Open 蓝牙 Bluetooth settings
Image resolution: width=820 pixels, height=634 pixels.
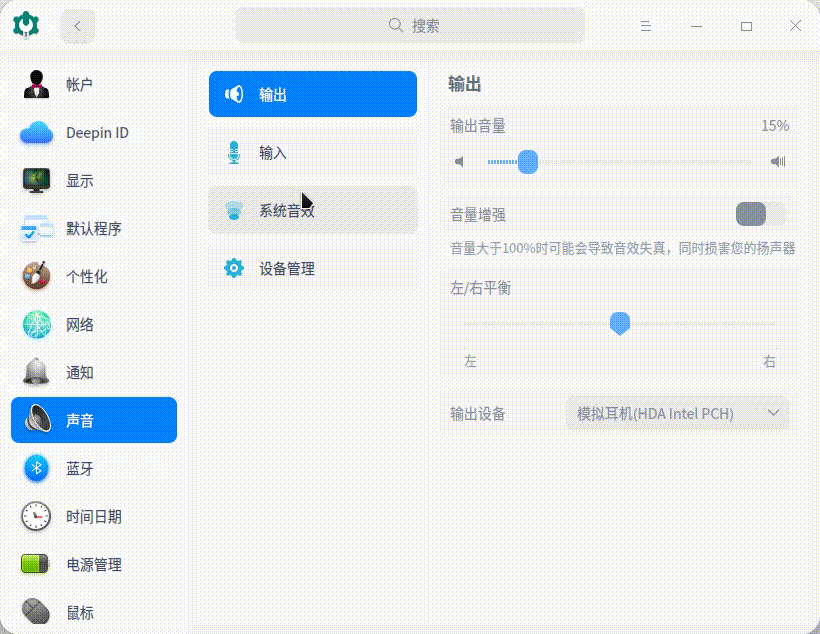(36, 469)
